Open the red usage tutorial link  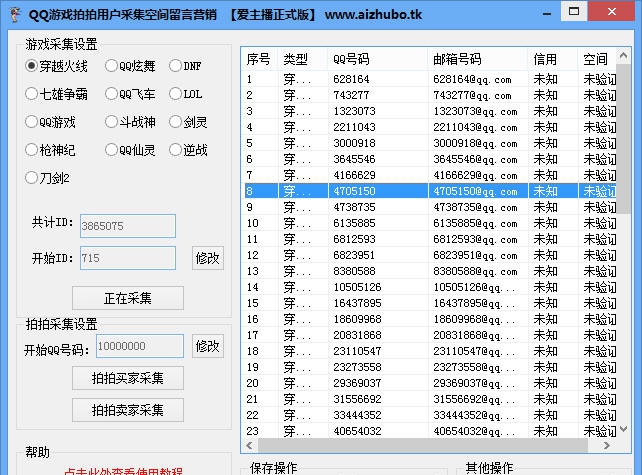(123, 471)
